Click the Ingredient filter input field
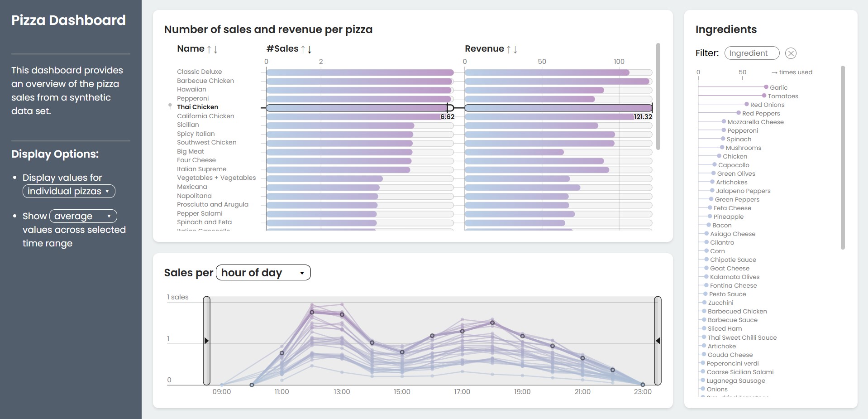Viewport: 868px width, 419px height. (x=752, y=53)
